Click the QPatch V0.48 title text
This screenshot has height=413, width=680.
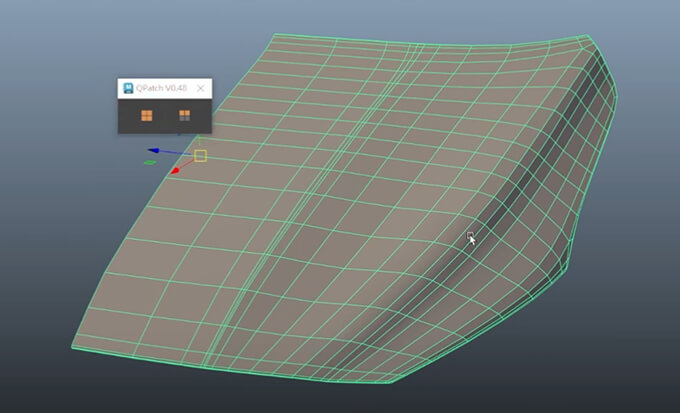pyautogui.click(x=161, y=88)
